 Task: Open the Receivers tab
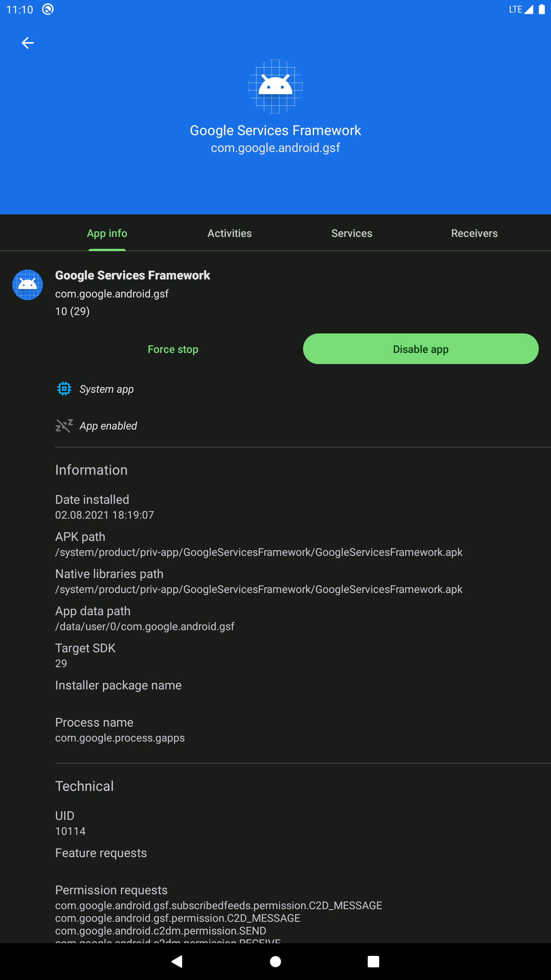(x=474, y=233)
